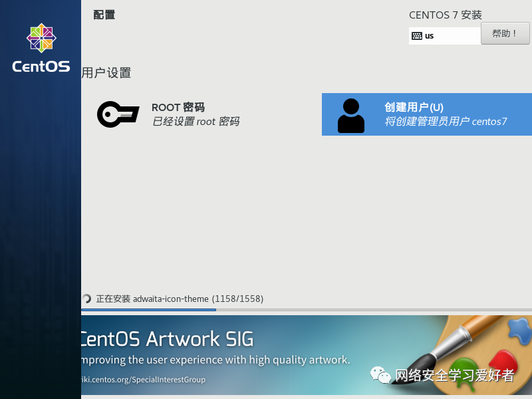
Task: Open the 帮助! help button
Action: (x=505, y=33)
